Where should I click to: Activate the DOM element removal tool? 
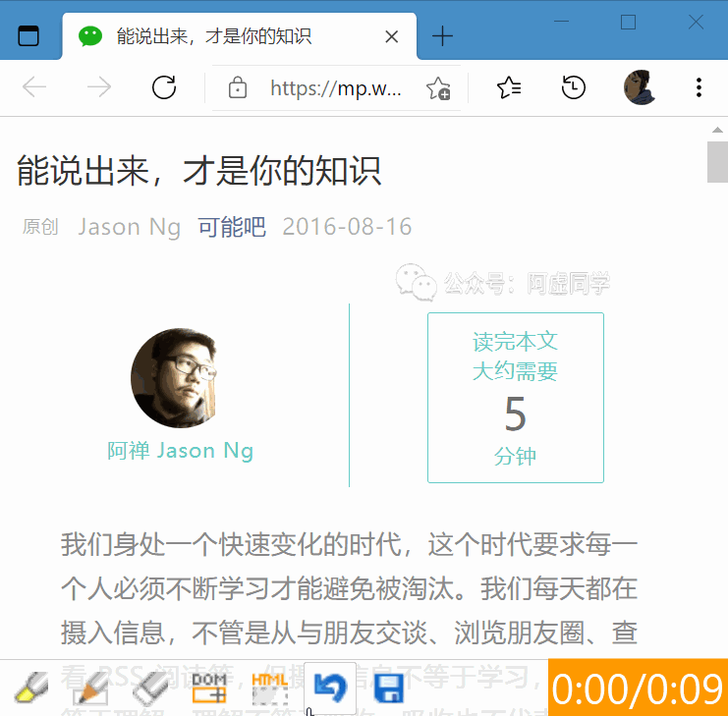[x=209, y=688]
